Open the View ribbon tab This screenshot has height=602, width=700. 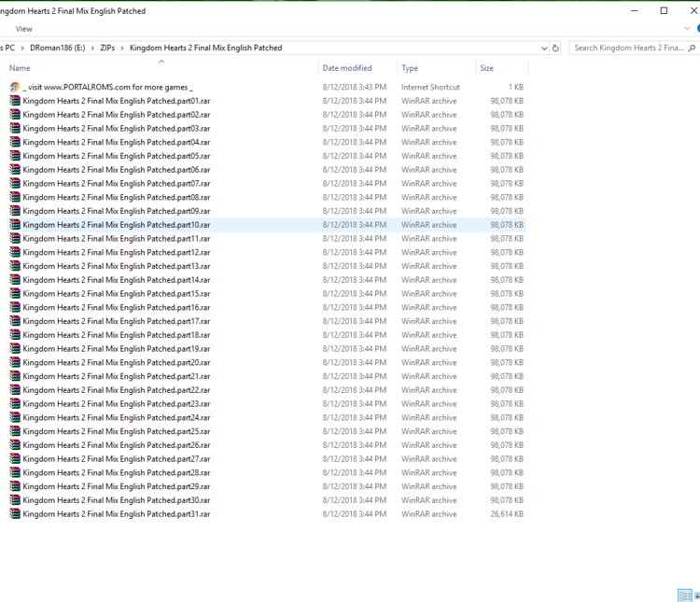pyautogui.click(x=23, y=29)
